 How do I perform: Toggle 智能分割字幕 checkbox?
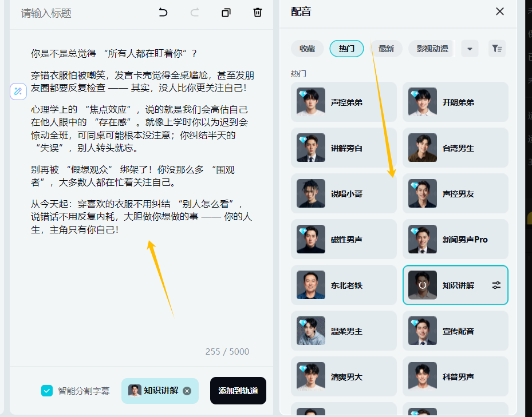point(47,391)
